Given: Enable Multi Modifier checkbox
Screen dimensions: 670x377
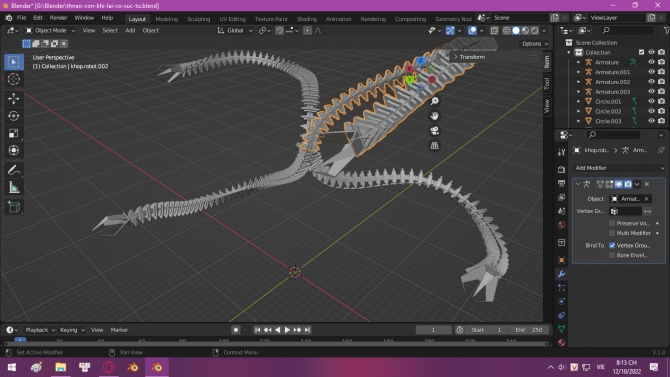Looking at the screenshot, I should [x=612, y=233].
